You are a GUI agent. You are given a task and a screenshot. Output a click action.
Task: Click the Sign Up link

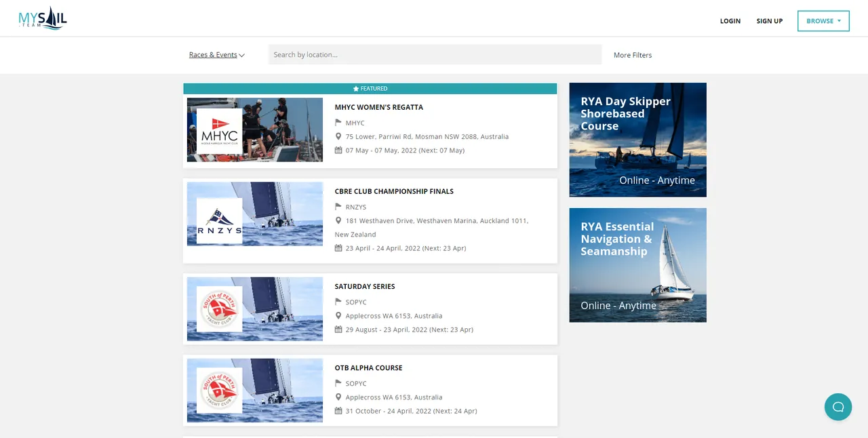(770, 21)
